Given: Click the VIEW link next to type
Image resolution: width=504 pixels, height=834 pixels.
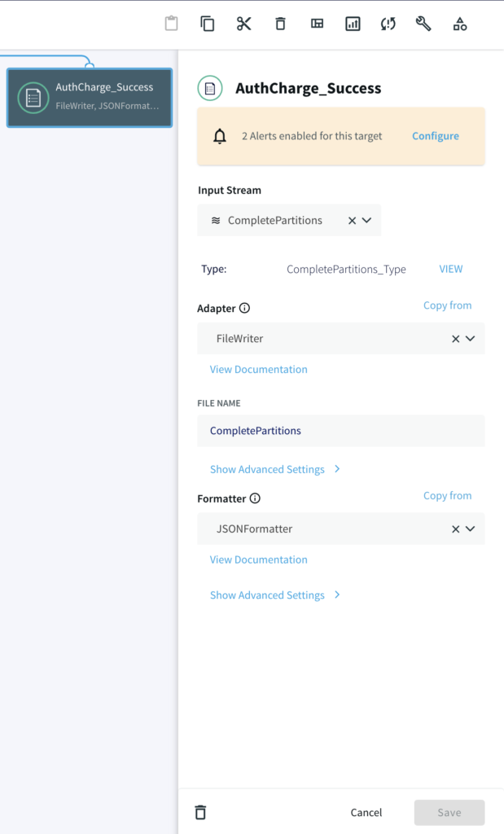Looking at the screenshot, I should click(x=451, y=269).
